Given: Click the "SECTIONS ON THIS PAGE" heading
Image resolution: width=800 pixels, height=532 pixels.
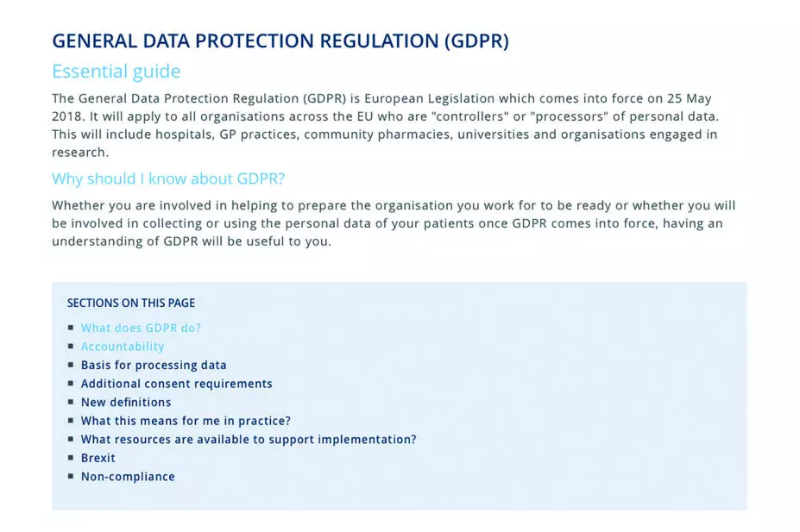Looking at the screenshot, I should tap(131, 303).
